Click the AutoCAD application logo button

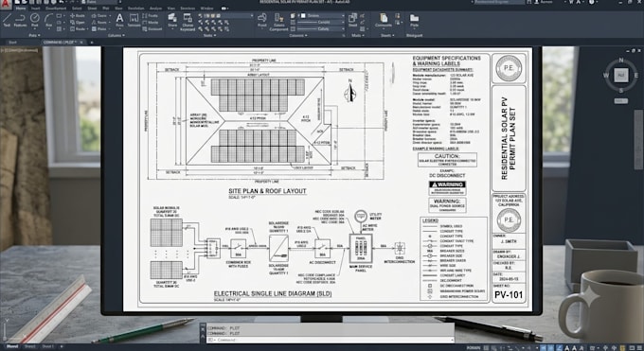[x=6, y=4]
